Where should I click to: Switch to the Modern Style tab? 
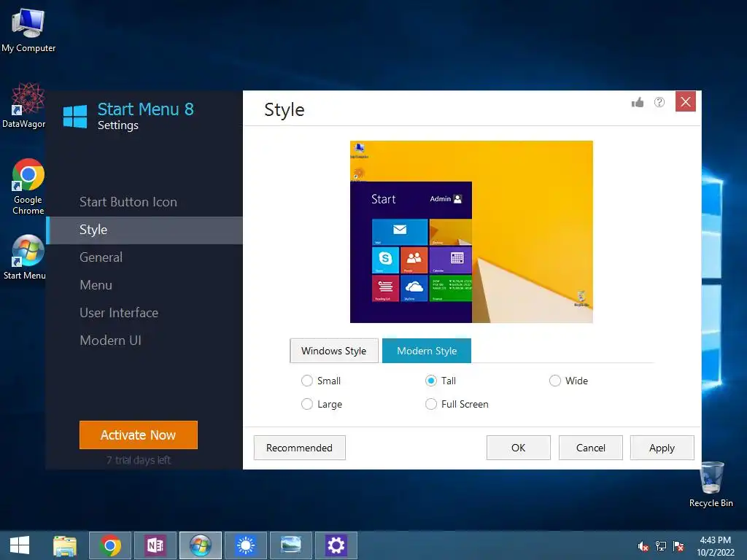point(427,351)
